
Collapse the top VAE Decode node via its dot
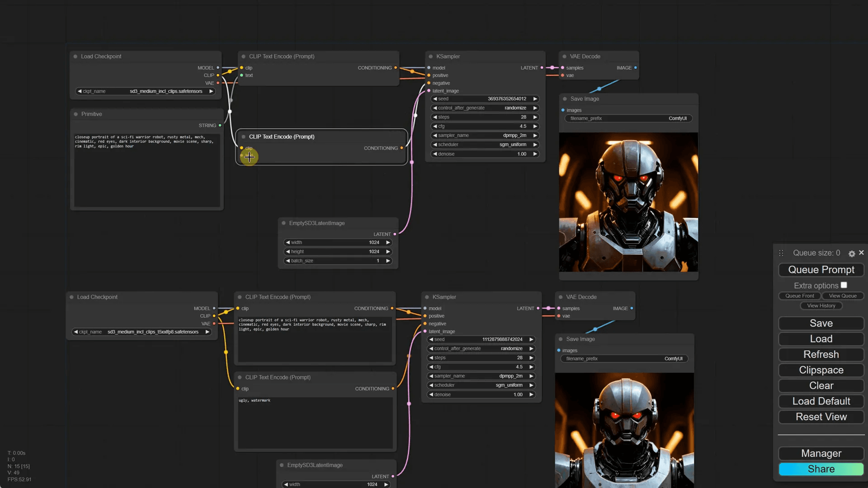tap(565, 56)
